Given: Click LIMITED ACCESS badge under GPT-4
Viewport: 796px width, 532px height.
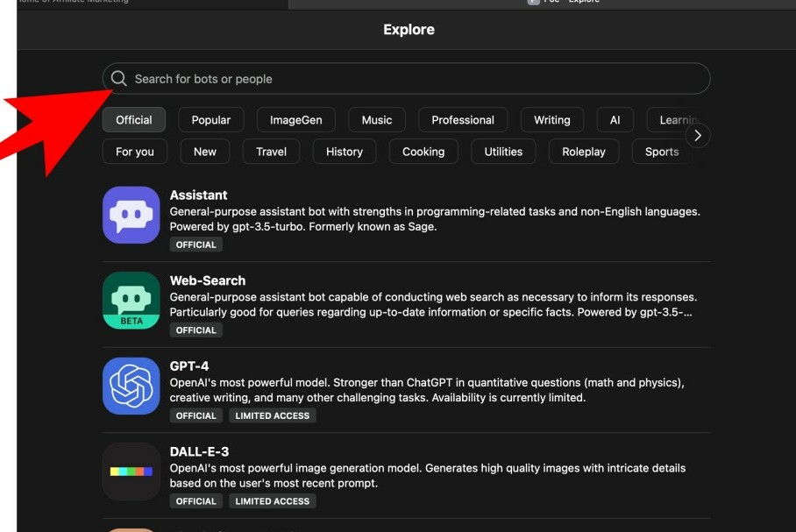Looking at the screenshot, I should pos(273,415).
